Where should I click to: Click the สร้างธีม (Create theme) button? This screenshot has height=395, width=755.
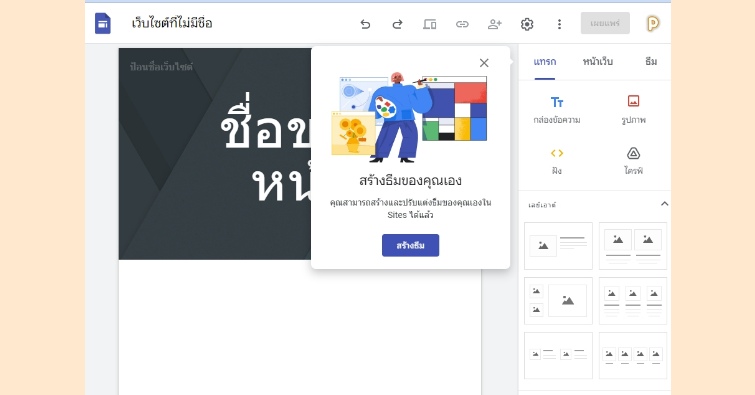pos(410,245)
